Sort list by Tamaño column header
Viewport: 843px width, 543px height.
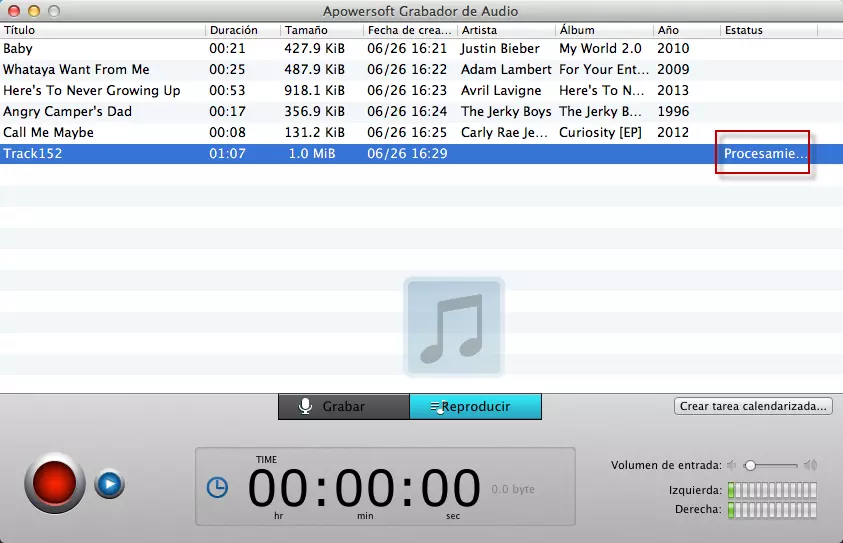point(320,30)
